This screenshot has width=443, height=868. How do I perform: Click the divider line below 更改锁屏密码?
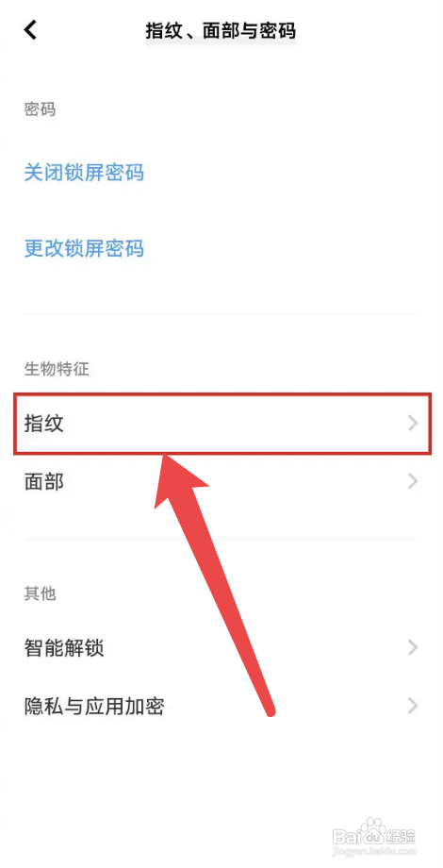click(x=221, y=314)
